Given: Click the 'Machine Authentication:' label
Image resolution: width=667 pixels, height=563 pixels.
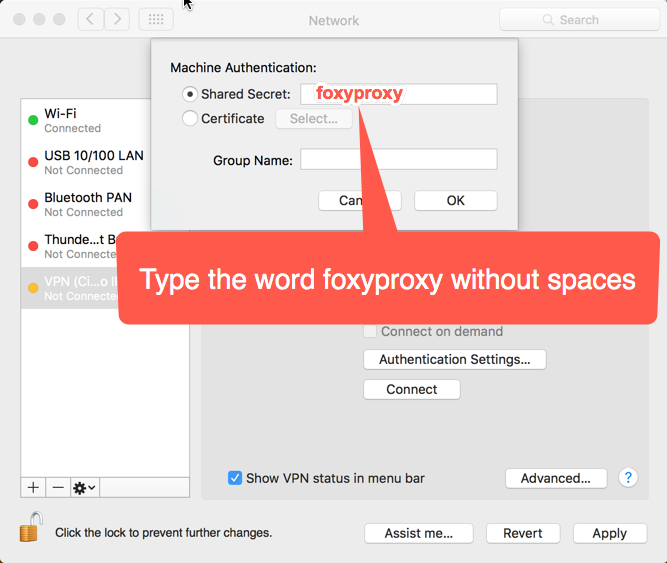Looking at the screenshot, I should pyautogui.click(x=243, y=68).
